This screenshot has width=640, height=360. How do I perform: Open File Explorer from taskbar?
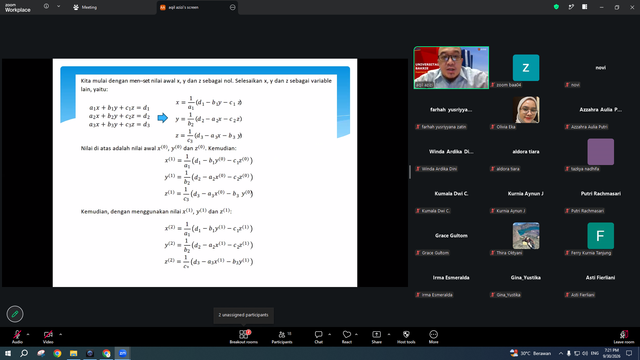click(x=73, y=353)
